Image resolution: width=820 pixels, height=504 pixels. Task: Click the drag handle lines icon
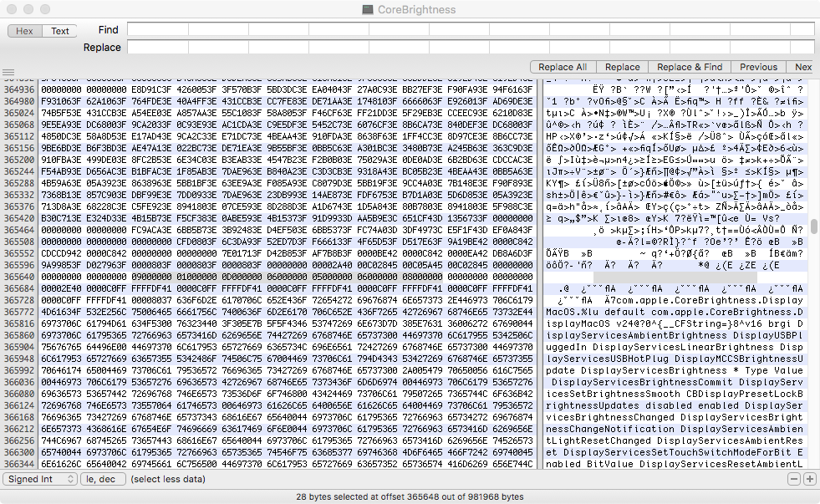[8, 73]
